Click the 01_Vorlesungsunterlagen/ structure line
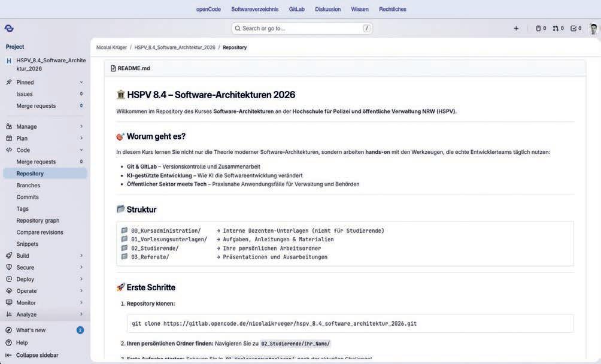This screenshot has width=601, height=364. [227, 239]
